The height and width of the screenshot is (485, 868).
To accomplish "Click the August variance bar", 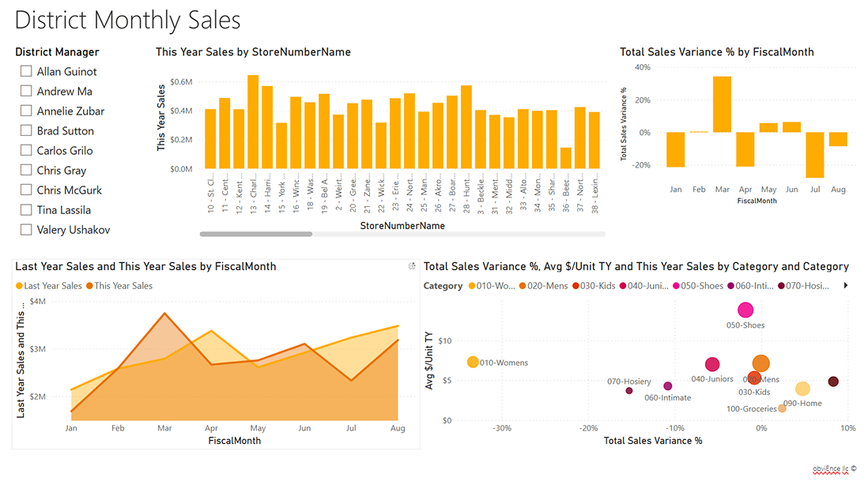I will click(838, 139).
